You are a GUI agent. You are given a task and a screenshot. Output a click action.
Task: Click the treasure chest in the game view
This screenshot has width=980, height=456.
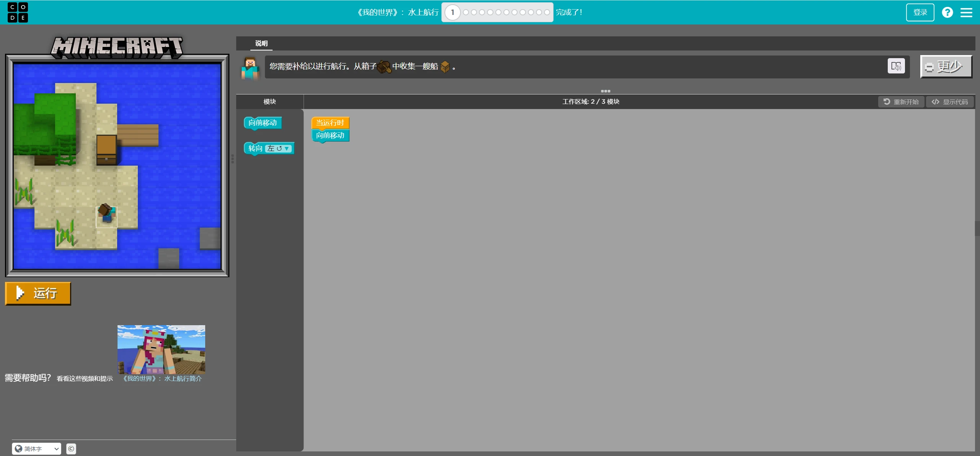point(107,150)
